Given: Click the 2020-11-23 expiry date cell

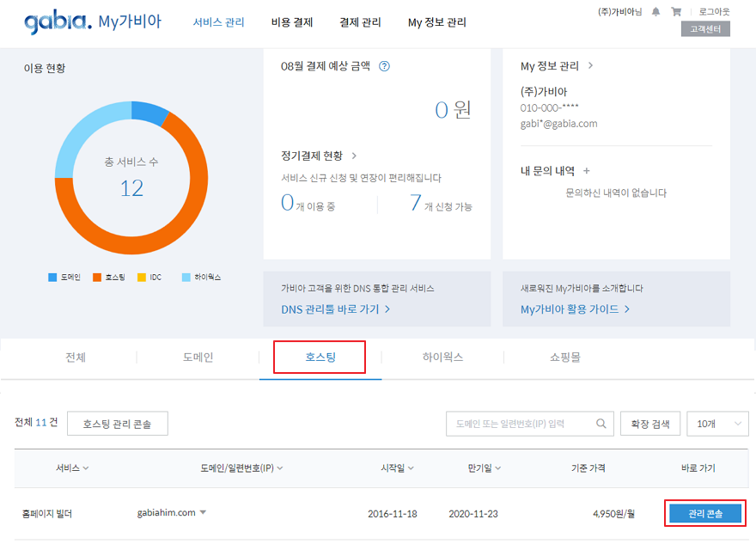Looking at the screenshot, I should (473, 514).
